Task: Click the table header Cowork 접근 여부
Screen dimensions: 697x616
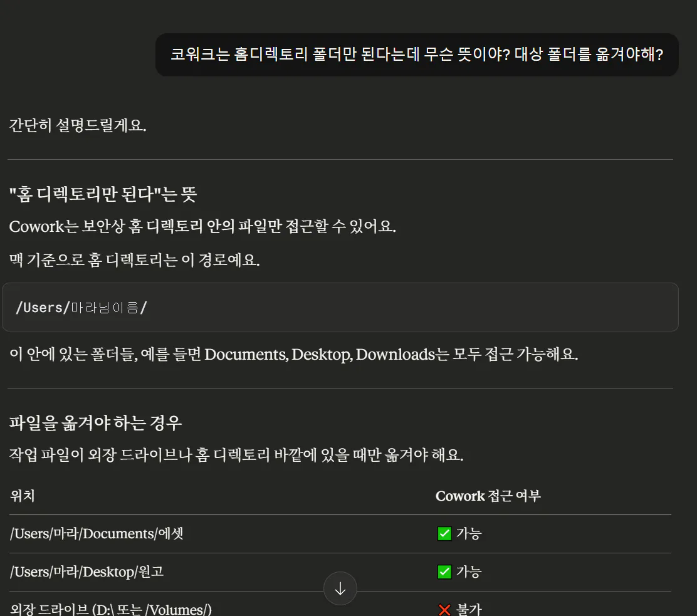Action: 488,496
